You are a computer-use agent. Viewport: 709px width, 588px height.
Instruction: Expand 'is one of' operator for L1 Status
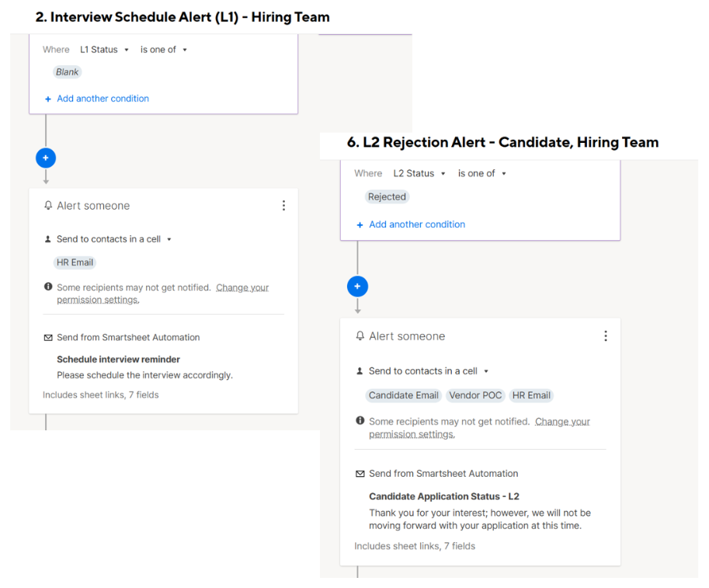coord(164,50)
